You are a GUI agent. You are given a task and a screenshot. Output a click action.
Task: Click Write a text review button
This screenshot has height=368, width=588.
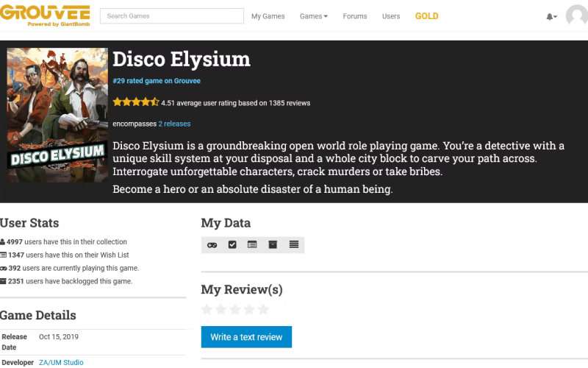point(246,337)
